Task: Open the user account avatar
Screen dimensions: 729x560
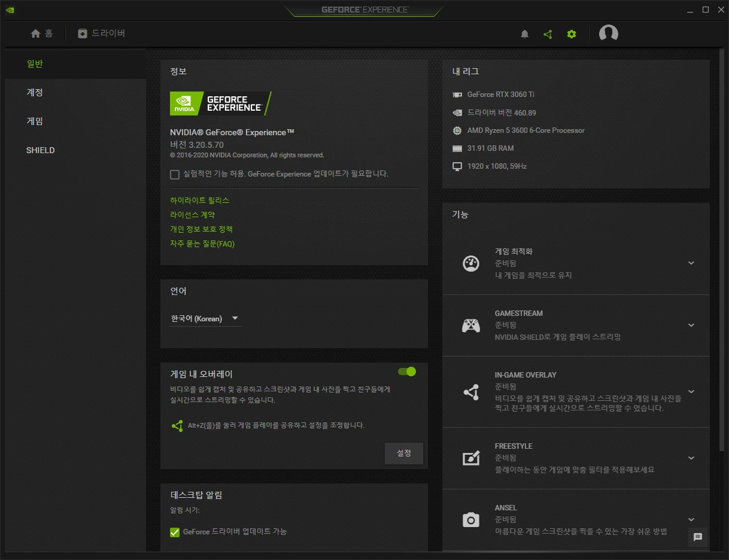Action: coord(609,34)
